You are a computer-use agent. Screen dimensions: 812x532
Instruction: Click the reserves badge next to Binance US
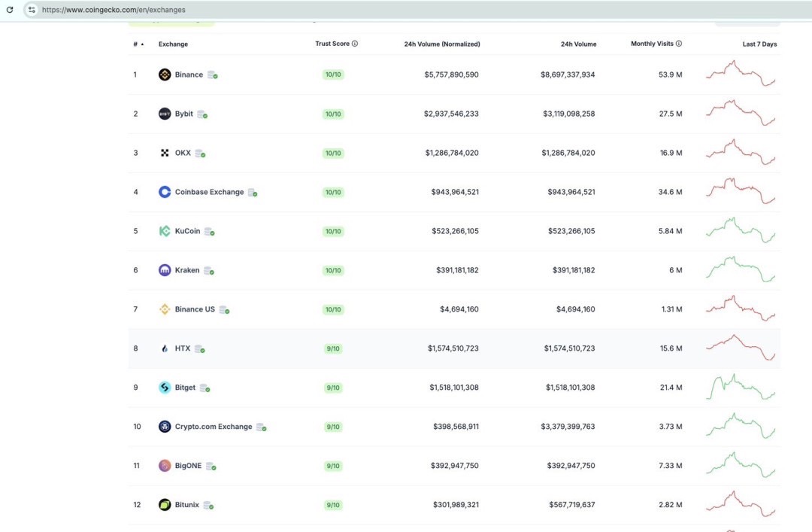(x=224, y=309)
